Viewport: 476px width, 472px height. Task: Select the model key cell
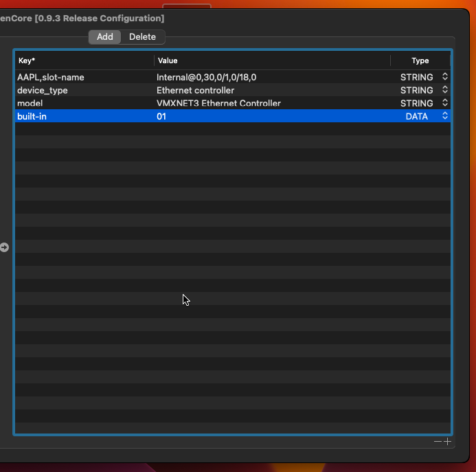pyautogui.click(x=30, y=103)
